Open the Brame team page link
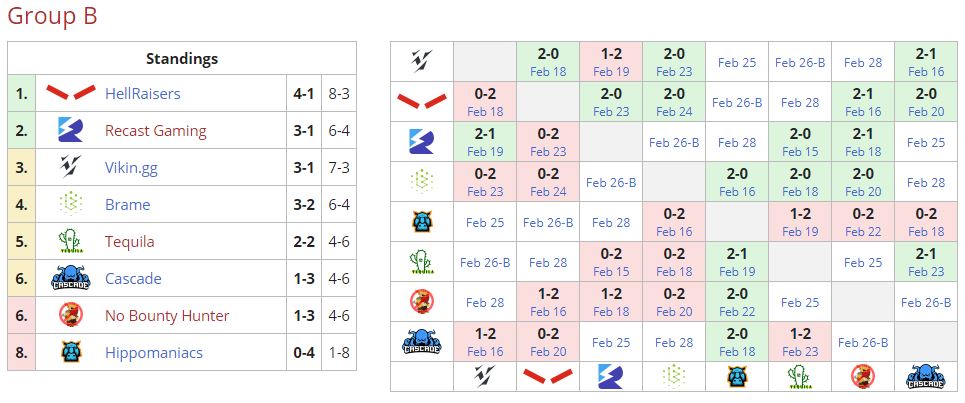This screenshot has height=403, width=965. click(127, 205)
